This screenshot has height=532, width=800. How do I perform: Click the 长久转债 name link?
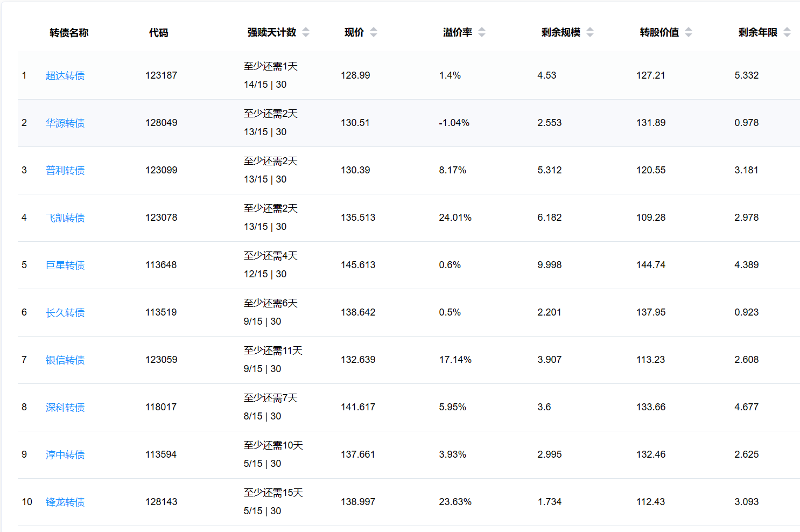65,313
